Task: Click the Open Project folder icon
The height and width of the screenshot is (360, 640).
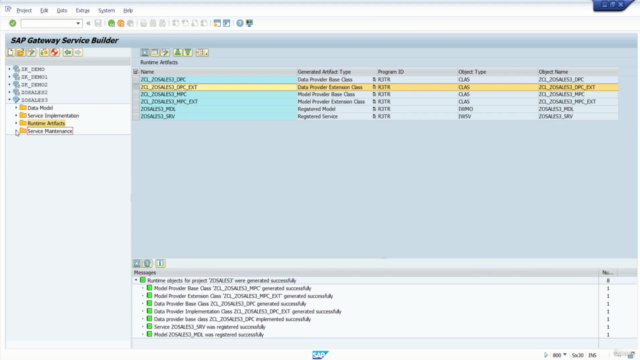Action: click(20, 52)
